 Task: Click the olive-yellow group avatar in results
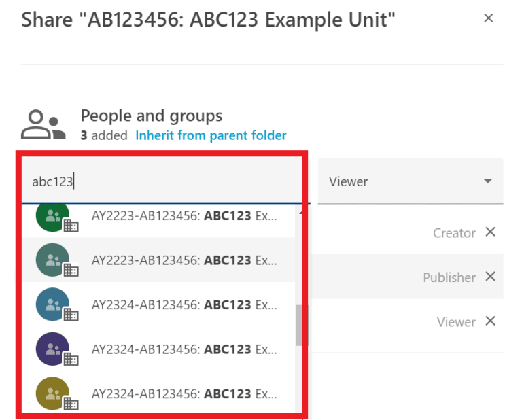[x=52, y=393]
